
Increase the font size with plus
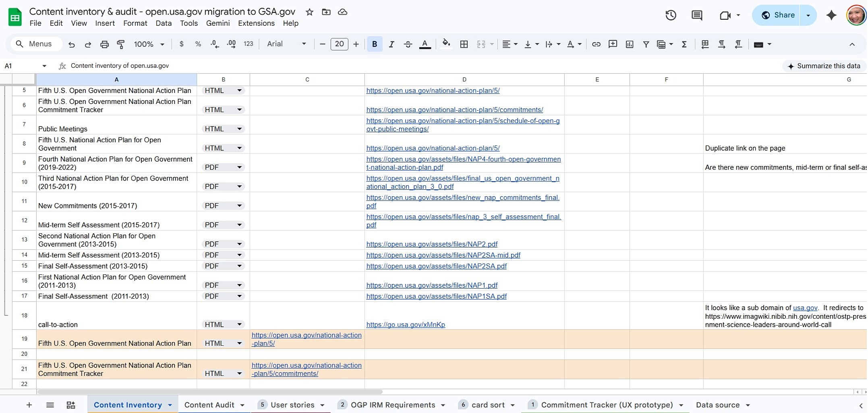point(356,44)
